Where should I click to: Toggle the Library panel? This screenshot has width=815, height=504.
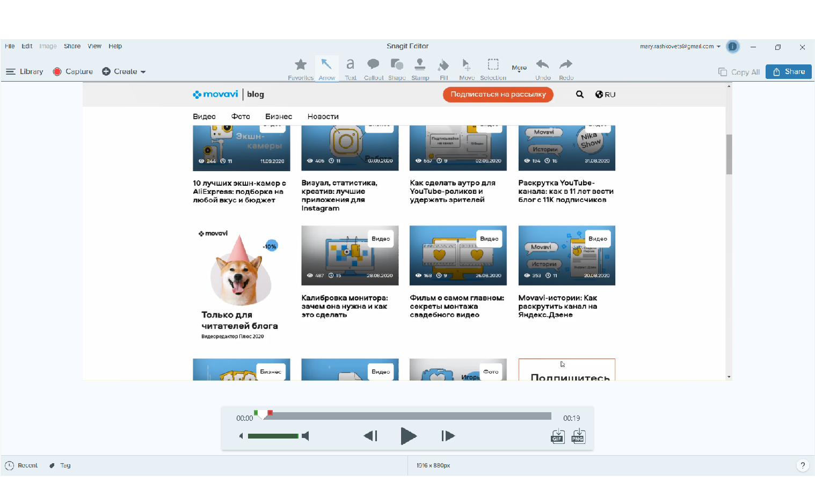click(25, 71)
